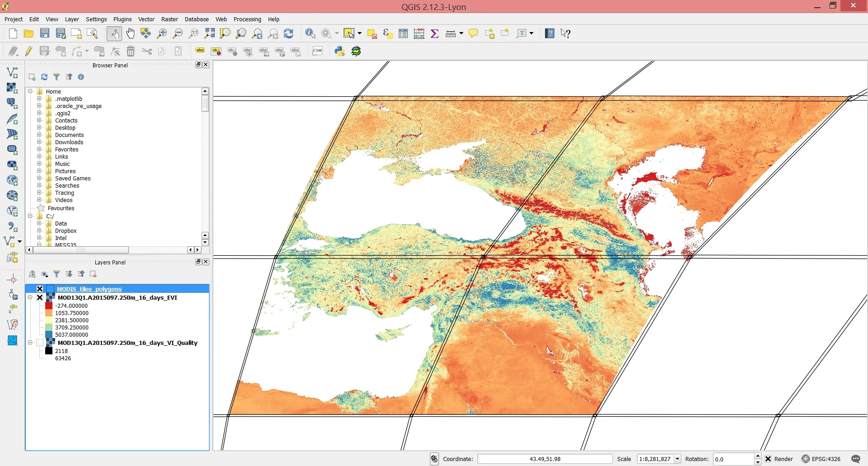Image resolution: width=868 pixels, height=466 pixels.
Task: Expand the Documents folder in Browser
Action: (39, 135)
